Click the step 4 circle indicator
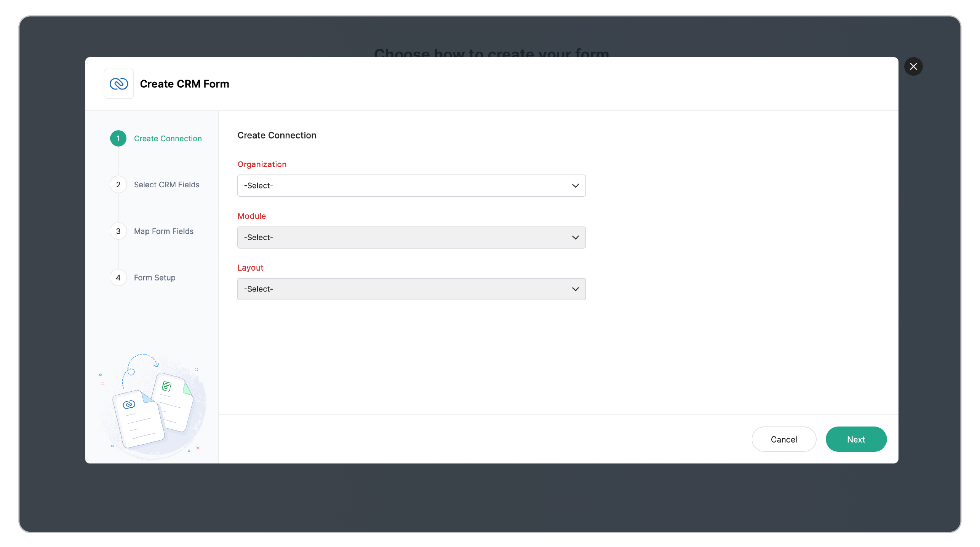The width and height of the screenshot is (980, 547). pos(118,277)
